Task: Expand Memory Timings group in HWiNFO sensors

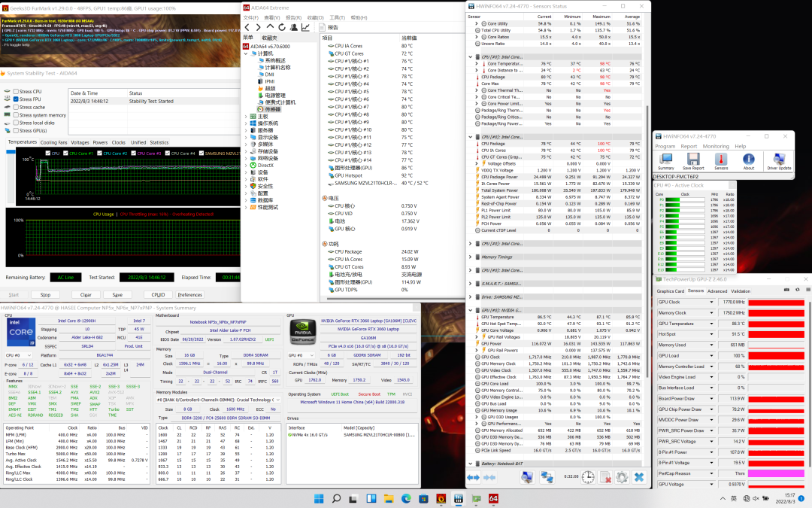Action: [x=470, y=257]
